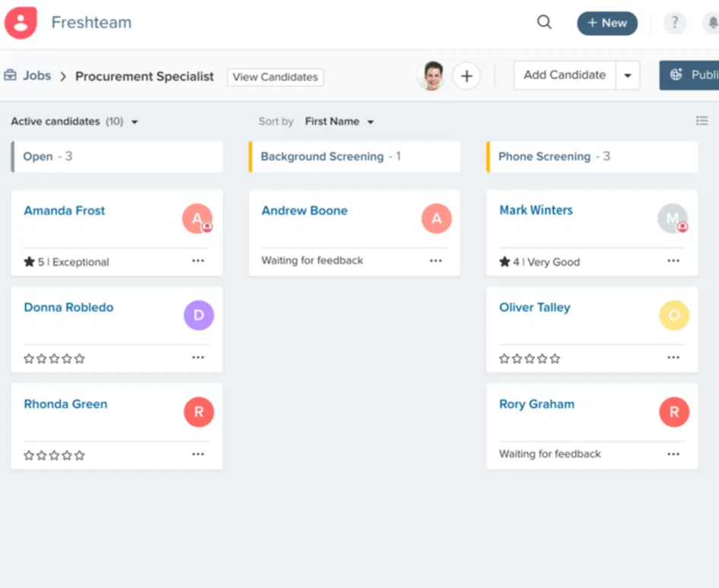
Task: Open more options on Donna Robledo card
Action: 198,358
